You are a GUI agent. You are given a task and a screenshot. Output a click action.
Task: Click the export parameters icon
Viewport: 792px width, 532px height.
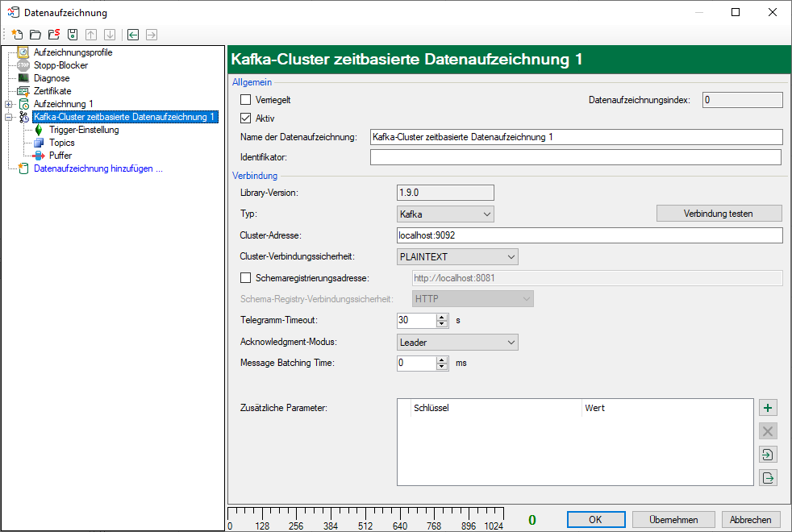[x=769, y=478]
